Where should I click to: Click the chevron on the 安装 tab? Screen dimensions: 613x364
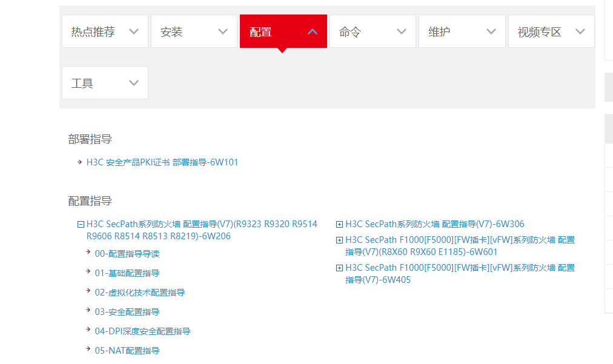pyautogui.click(x=223, y=31)
